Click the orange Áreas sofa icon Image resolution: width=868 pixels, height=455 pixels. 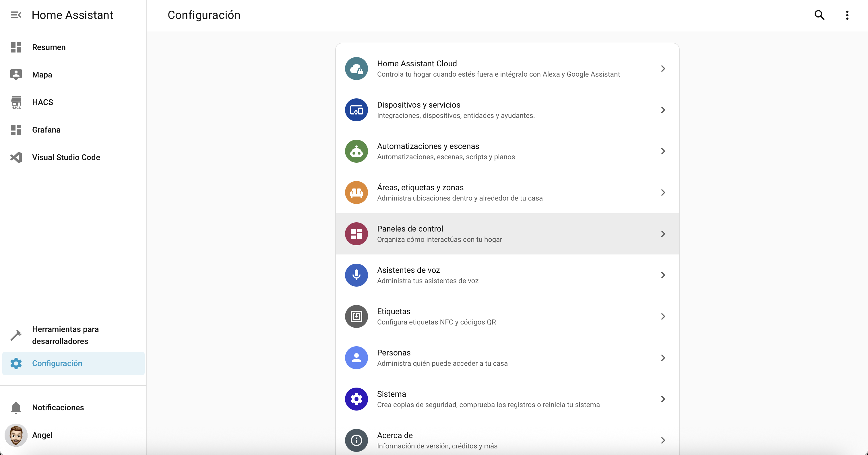(x=356, y=192)
